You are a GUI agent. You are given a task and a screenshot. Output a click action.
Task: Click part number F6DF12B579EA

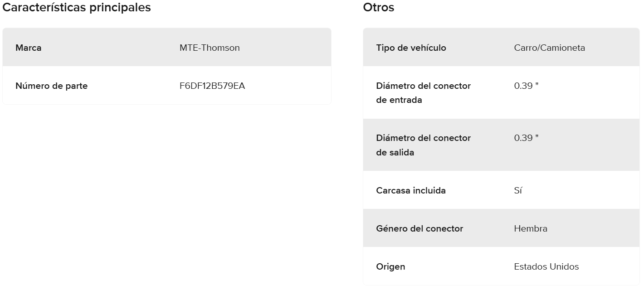point(212,86)
